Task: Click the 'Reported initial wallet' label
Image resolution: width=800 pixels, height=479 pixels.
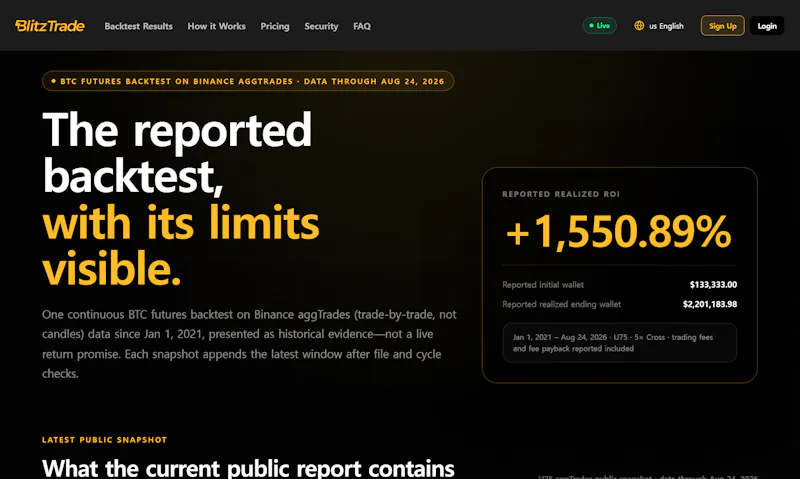Action: coord(543,285)
